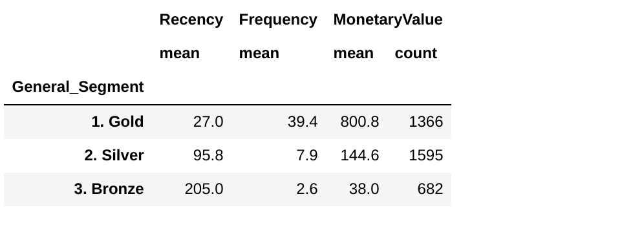This screenshot has width=644, height=247.
Task: Click the mean subheader under MonetaryValue
Action: (353, 54)
